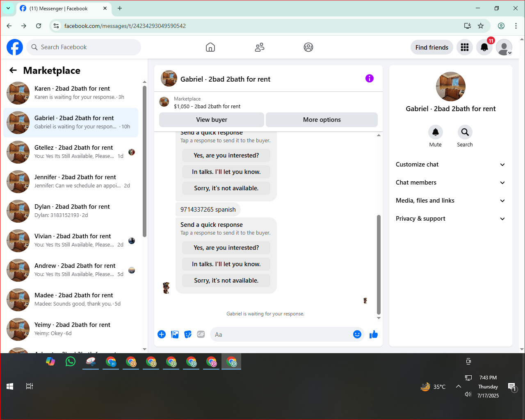
Task: Send last 'In talks. I'll let you know.' response
Action: (226, 264)
